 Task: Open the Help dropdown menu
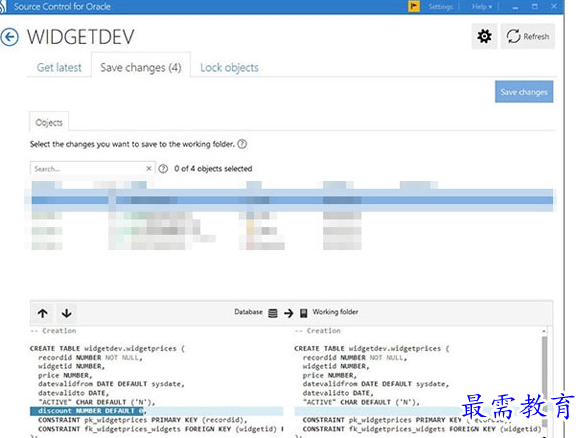(482, 7)
